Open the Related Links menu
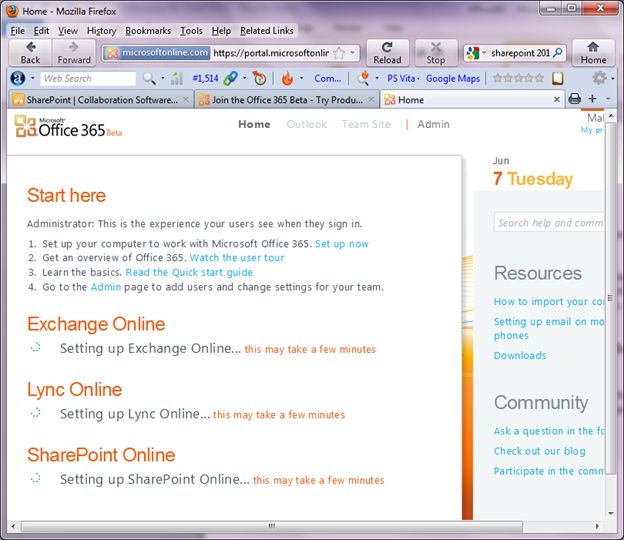624x540 pixels. [x=267, y=31]
